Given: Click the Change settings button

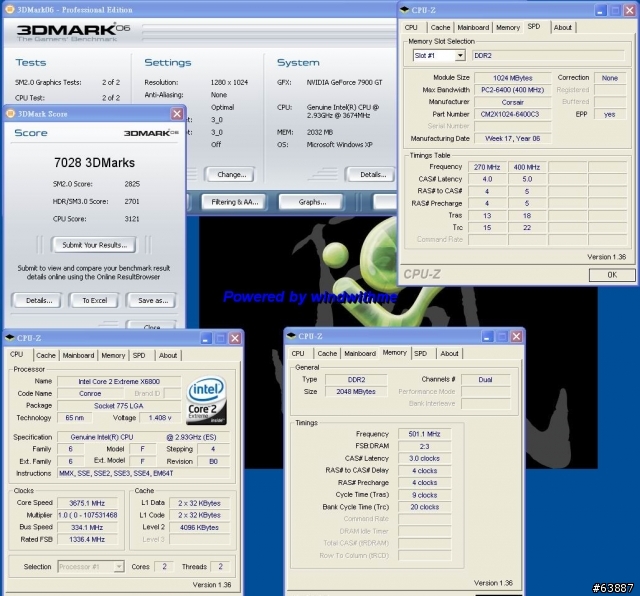Looking at the screenshot, I should 231,174.
